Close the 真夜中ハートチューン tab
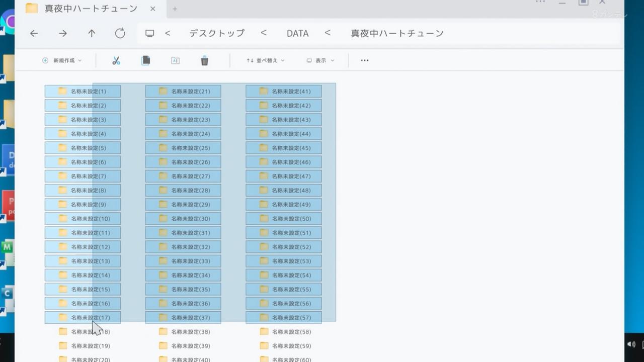Screen dimensions: 644x362 pyautogui.click(x=153, y=9)
